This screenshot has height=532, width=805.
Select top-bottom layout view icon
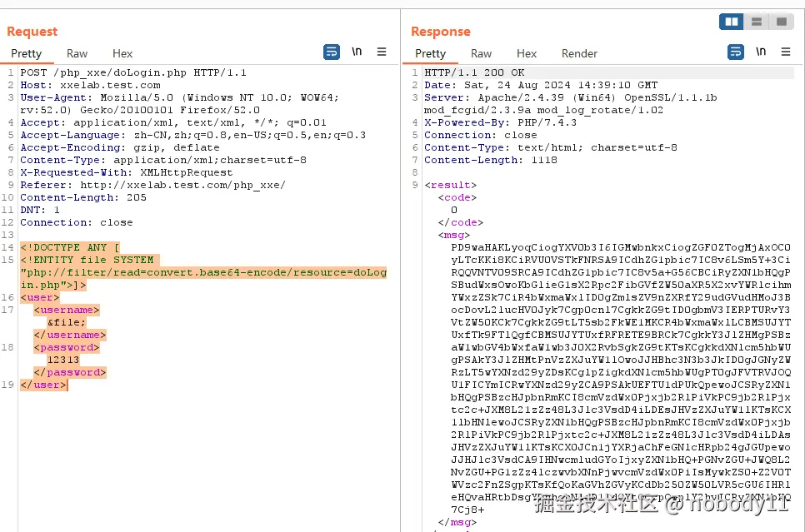coord(756,22)
